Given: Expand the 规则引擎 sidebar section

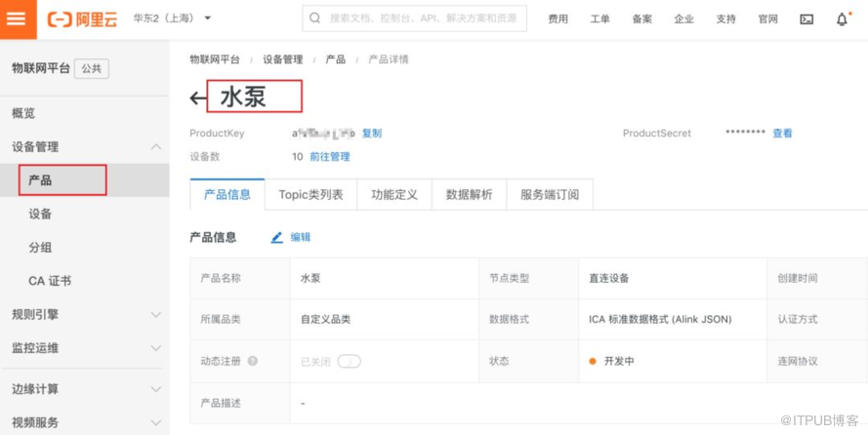Looking at the screenshot, I should [155, 314].
